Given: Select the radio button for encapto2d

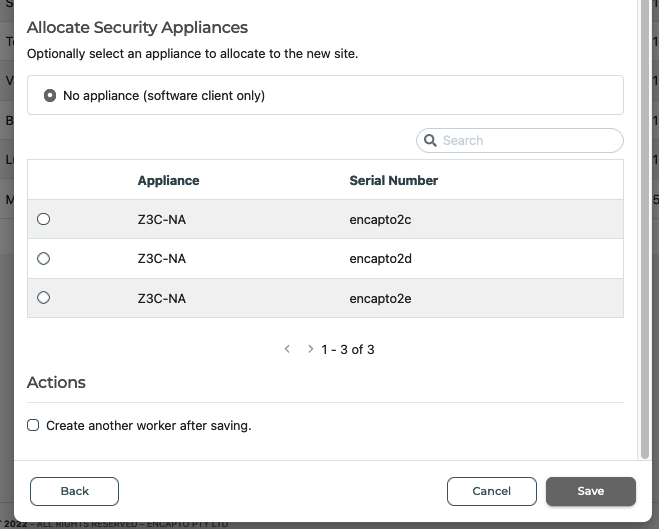Looking at the screenshot, I should tap(43, 258).
